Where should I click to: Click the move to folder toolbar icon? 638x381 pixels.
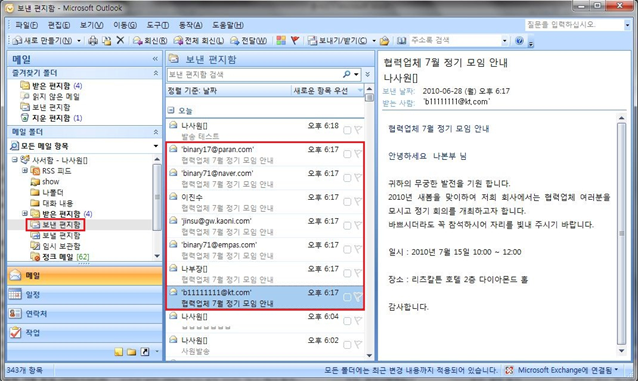[x=107, y=40]
